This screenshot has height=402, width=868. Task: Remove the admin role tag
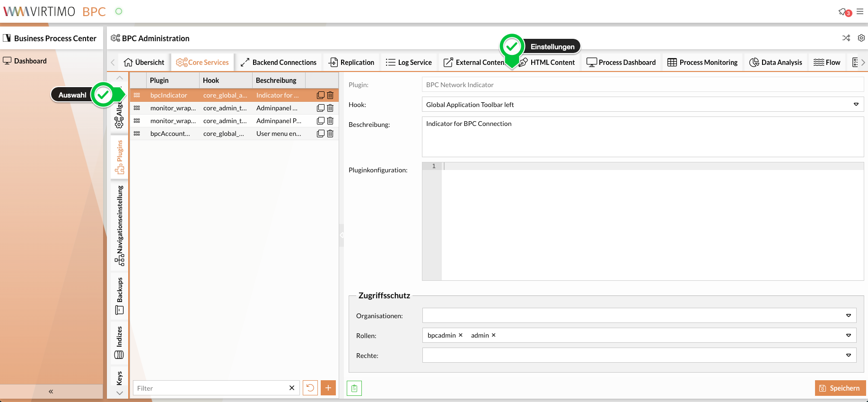coord(493,335)
